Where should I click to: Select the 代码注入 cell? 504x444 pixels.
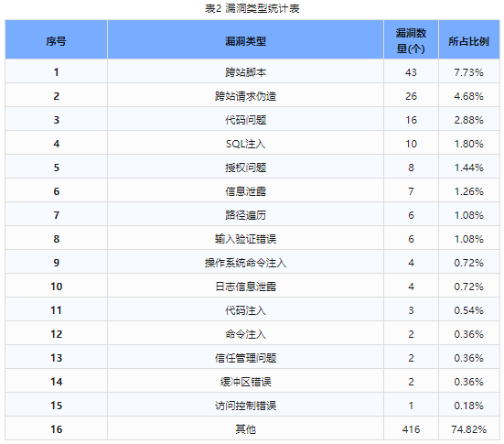click(245, 310)
